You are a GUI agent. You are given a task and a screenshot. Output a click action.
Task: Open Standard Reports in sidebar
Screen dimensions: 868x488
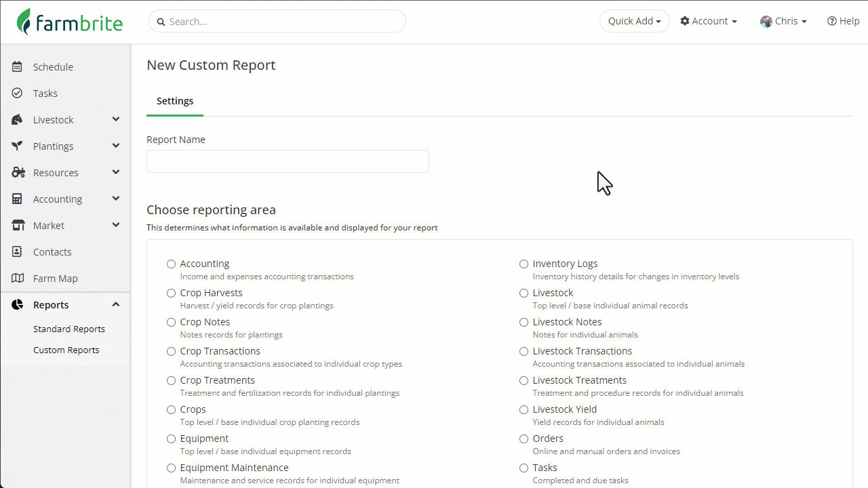pos(69,329)
